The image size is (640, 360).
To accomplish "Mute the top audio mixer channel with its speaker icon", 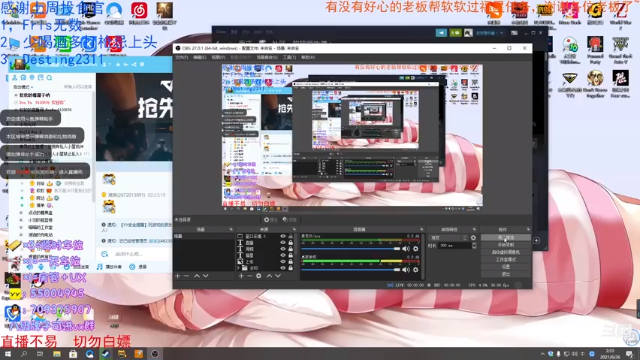I will [406, 249].
